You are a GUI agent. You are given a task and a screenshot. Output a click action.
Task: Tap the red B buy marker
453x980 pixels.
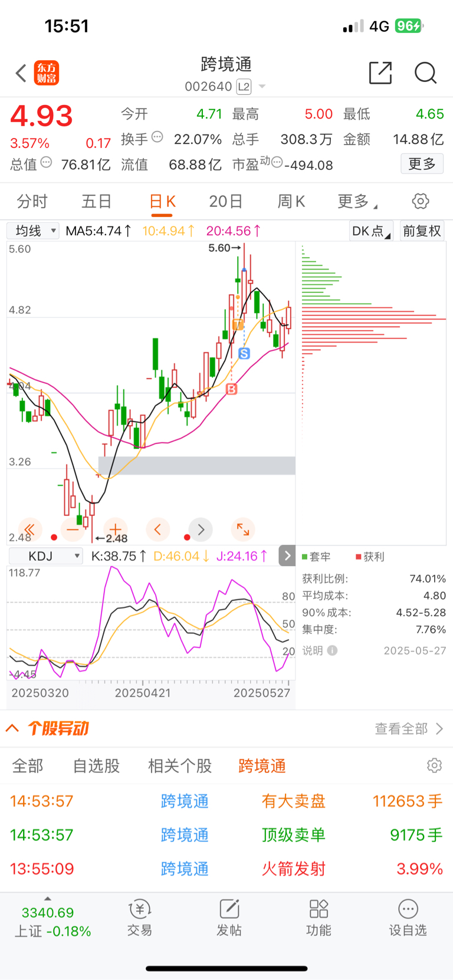tap(231, 389)
